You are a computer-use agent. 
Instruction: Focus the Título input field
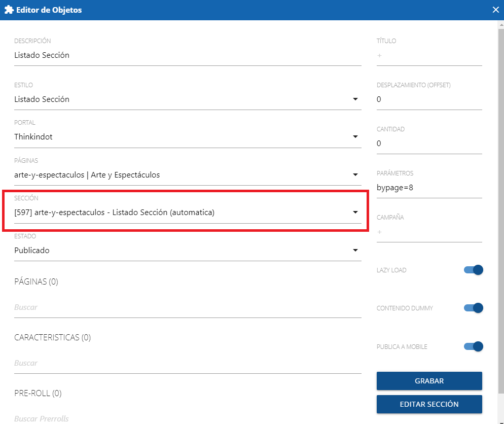coord(429,55)
